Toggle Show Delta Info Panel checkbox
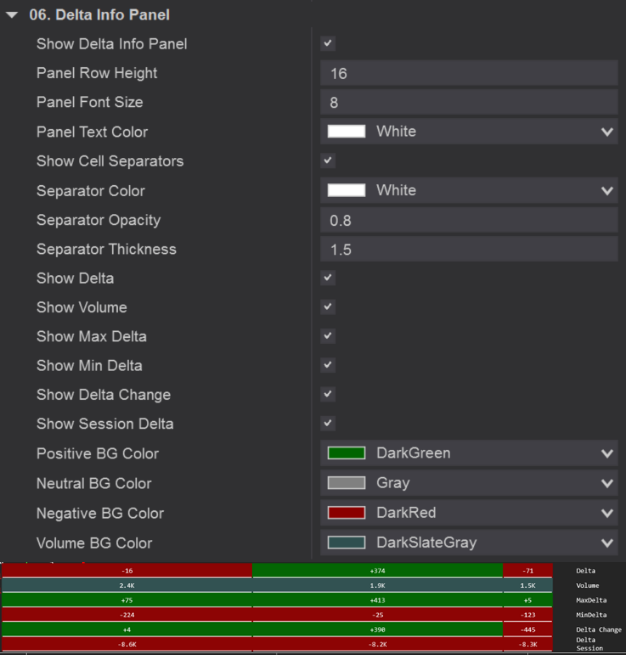The width and height of the screenshot is (626, 656). click(x=328, y=44)
